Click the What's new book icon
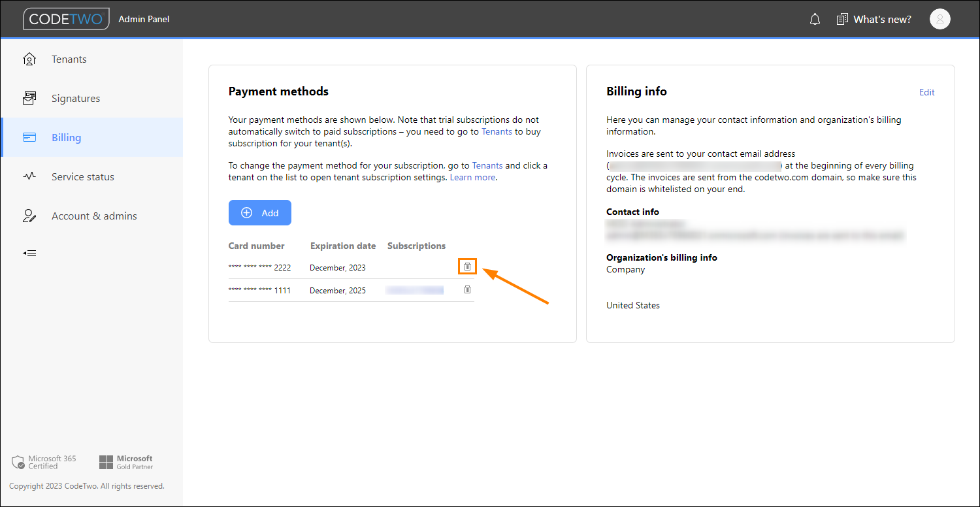This screenshot has width=980, height=507. pyautogui.click(x=841, y=19)
